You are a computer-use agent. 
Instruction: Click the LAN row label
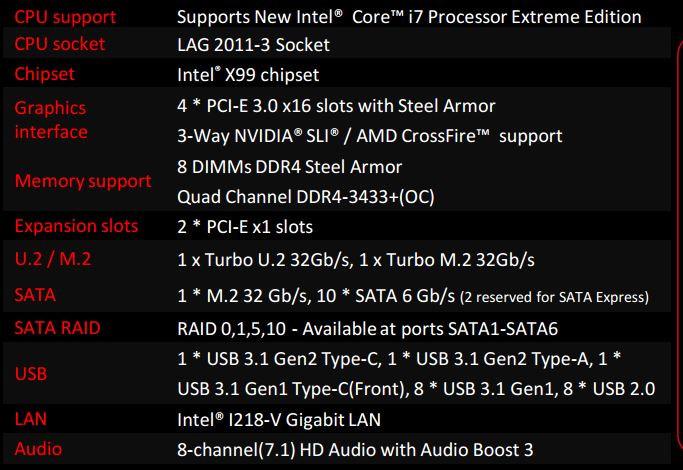coord(31,419)
